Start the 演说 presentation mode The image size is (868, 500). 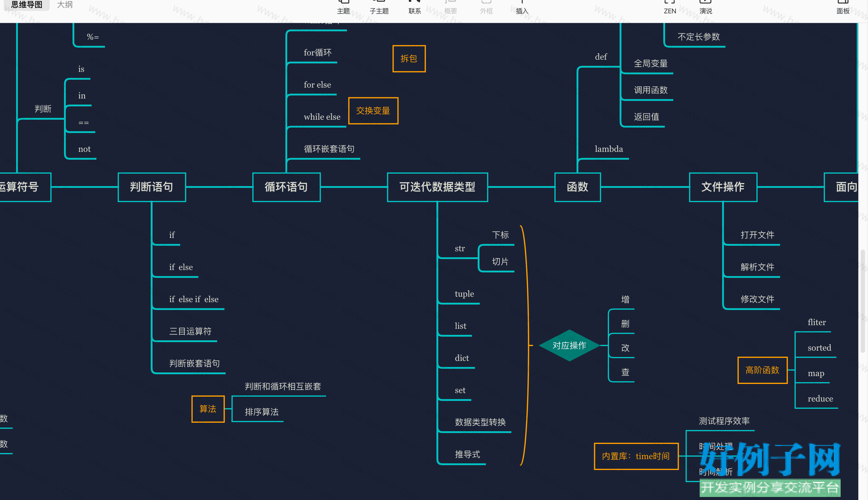pos(705,8)
